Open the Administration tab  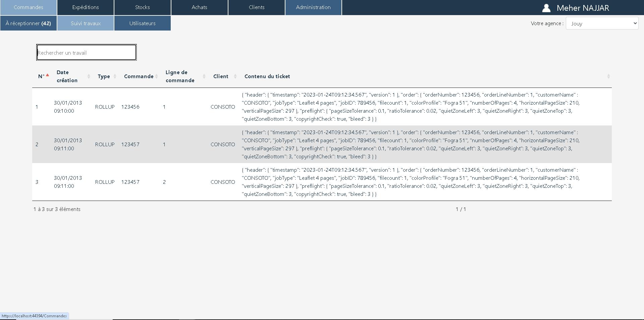pos(313,7)
